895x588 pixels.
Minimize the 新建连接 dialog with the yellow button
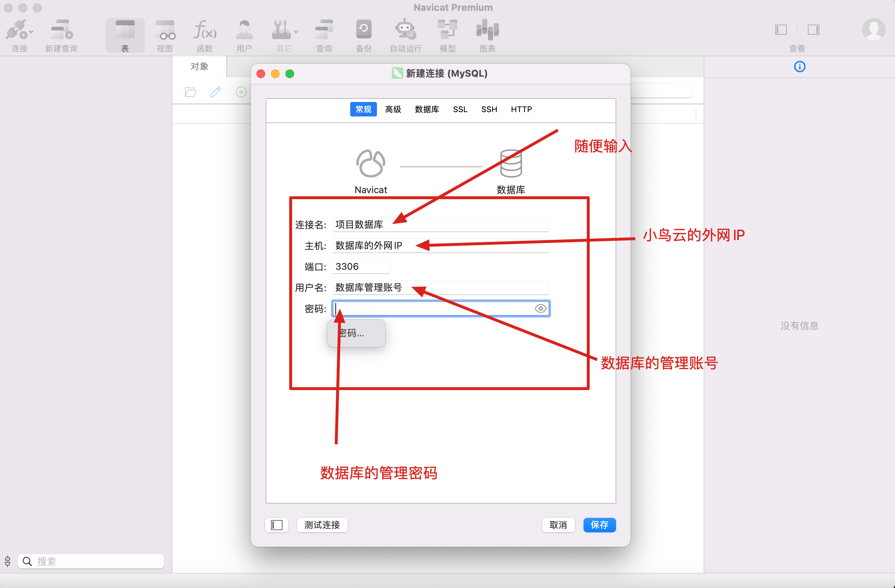click(275, 74)
